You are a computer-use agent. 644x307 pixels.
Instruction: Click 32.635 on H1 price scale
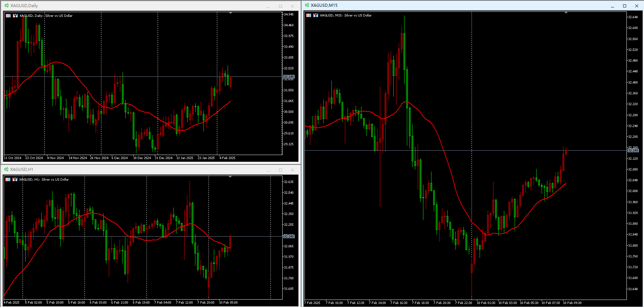tap(289, 182)
